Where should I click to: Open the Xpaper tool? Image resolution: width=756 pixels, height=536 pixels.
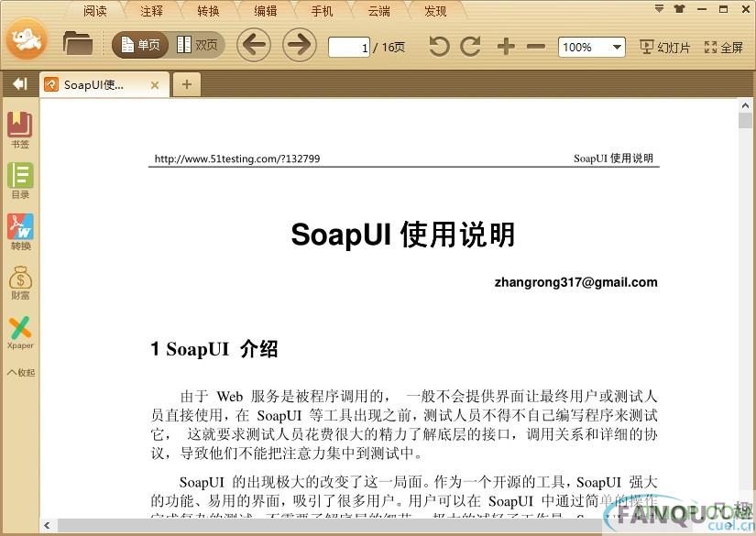pos(20,333)
